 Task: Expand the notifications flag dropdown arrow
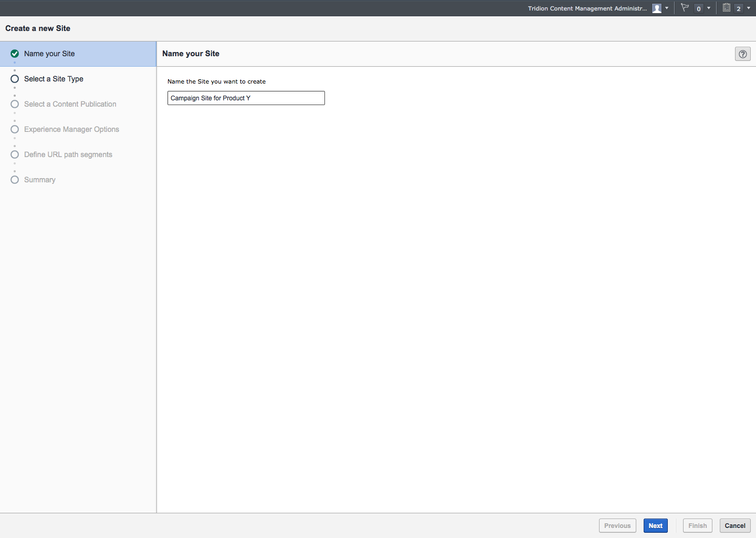pos(709,8)
